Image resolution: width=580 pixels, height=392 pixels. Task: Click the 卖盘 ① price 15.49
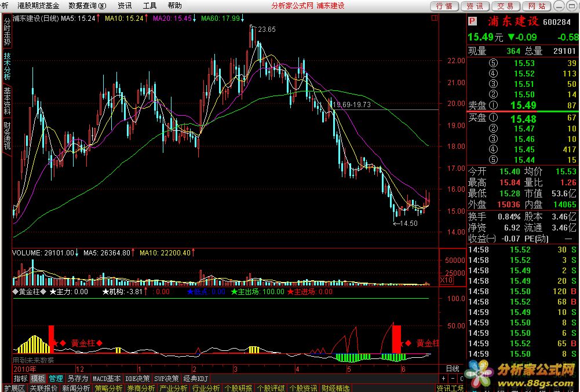click(523, 105)
